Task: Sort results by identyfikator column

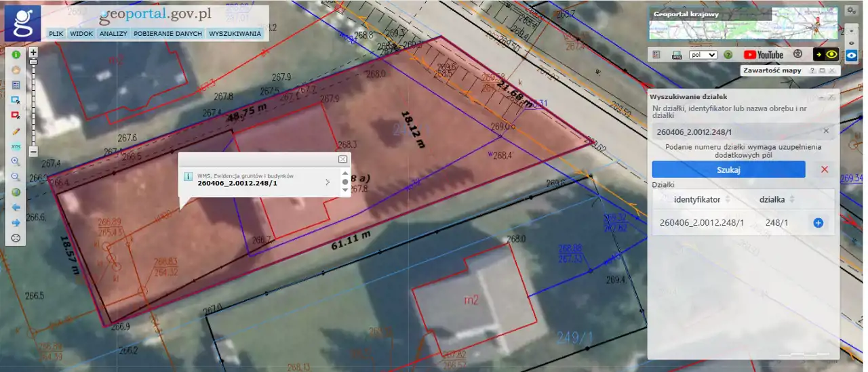Action: click(728, 200)
